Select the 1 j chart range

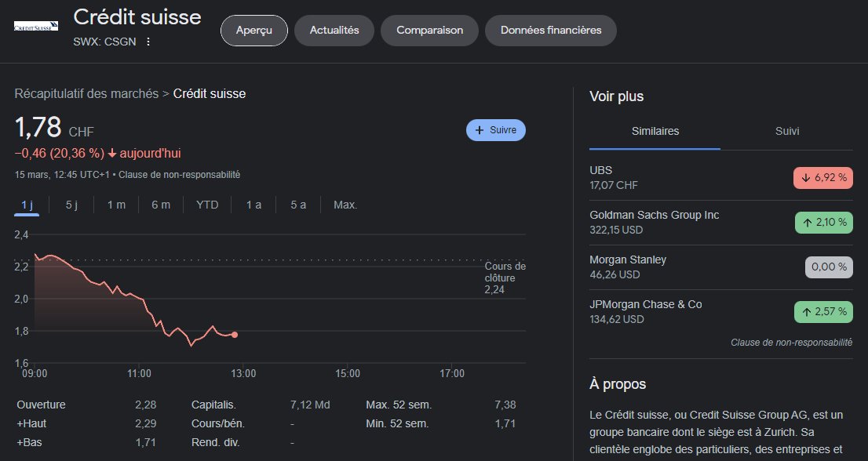[27, 205]
